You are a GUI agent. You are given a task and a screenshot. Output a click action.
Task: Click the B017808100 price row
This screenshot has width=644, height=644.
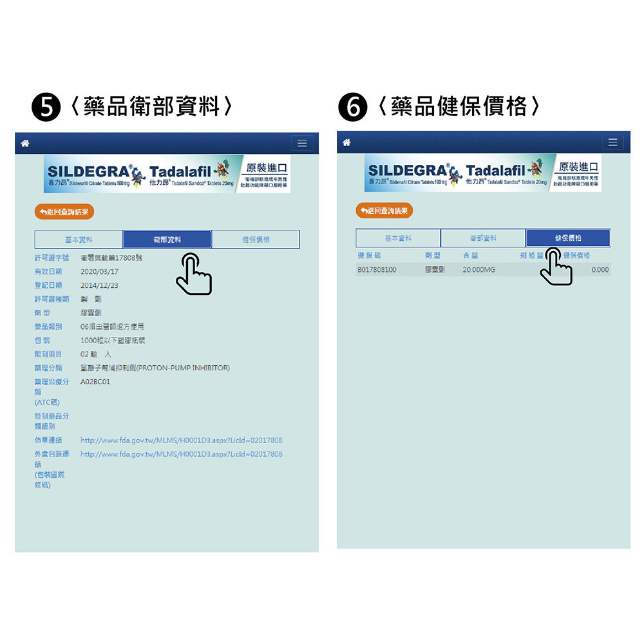coord(483,270)
